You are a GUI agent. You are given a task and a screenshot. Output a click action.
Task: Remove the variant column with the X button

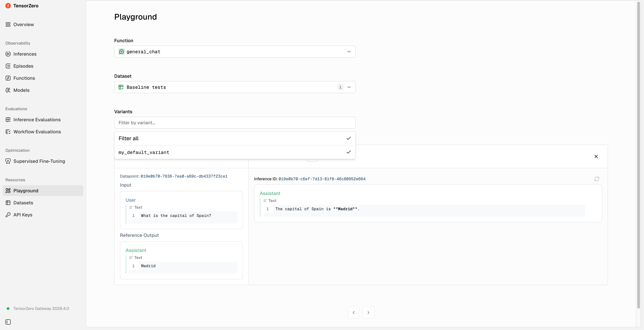click(x=596, y=156)
